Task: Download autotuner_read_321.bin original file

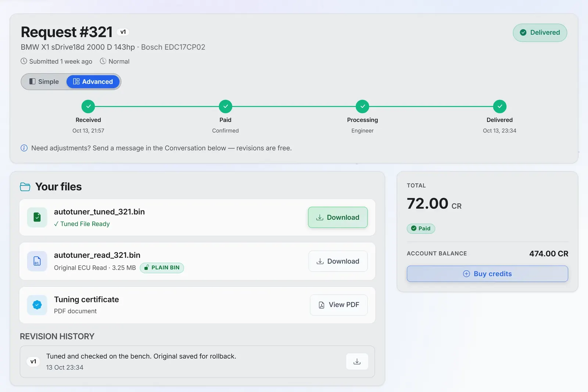Action: 338,261
